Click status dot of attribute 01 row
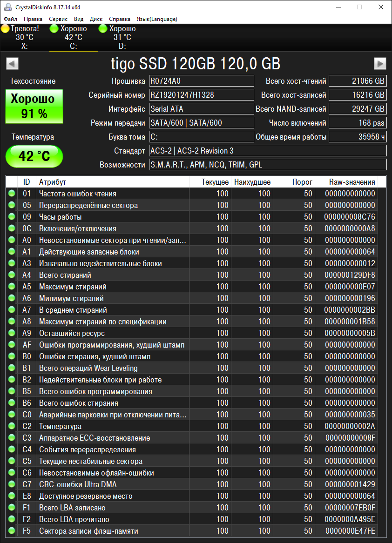 pos(12,193)
